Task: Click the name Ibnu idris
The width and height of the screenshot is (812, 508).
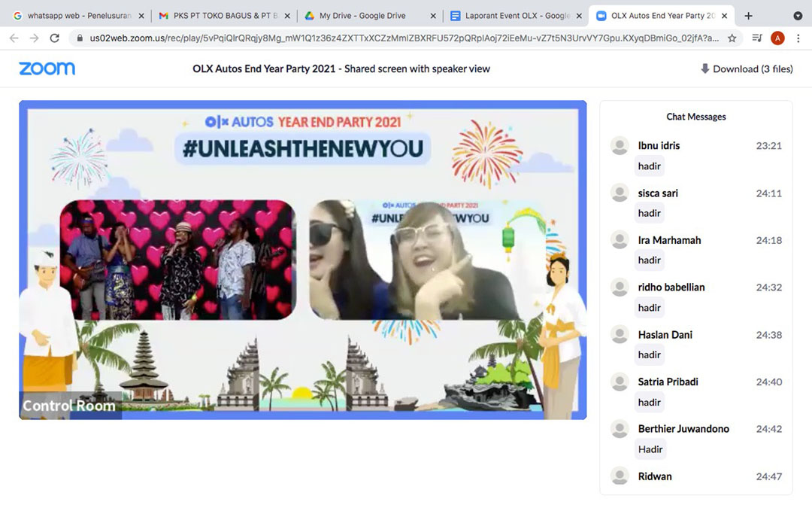Action: pos(659,146)
